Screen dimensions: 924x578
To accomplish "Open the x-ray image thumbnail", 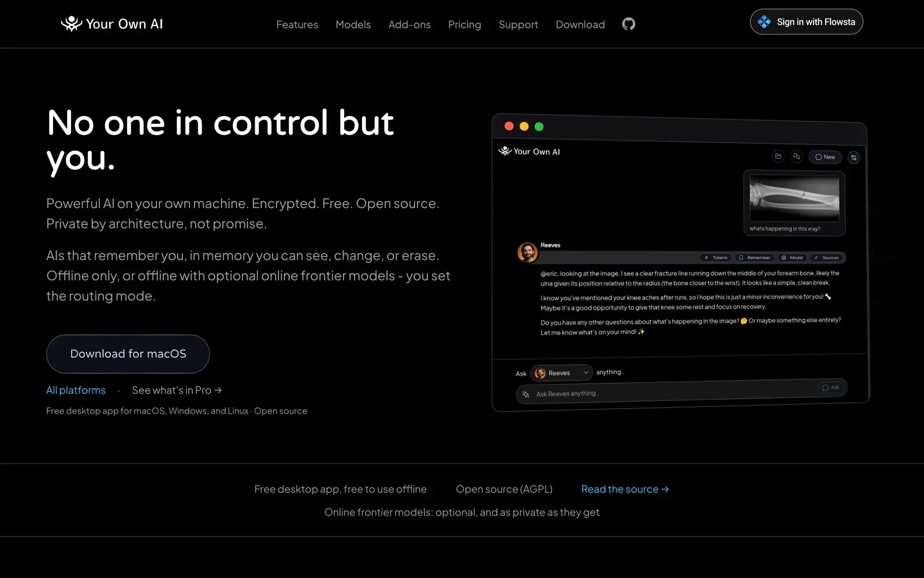I will [794, 198].
